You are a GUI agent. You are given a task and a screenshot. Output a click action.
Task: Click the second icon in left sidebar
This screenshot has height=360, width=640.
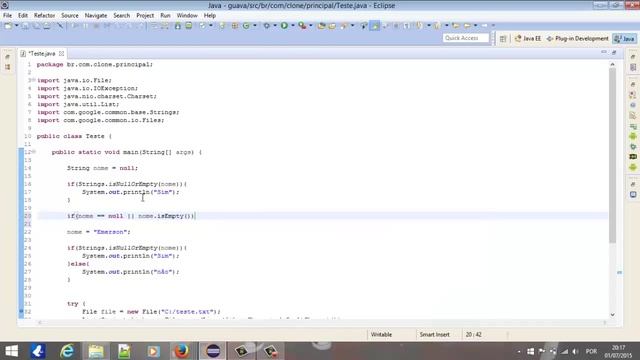click(8, 67)
